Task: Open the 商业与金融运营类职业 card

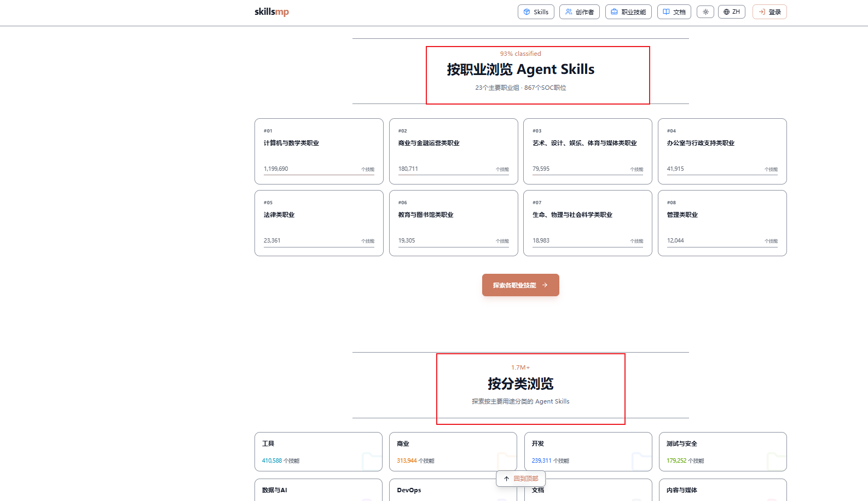Action: [x=454, y=151]
